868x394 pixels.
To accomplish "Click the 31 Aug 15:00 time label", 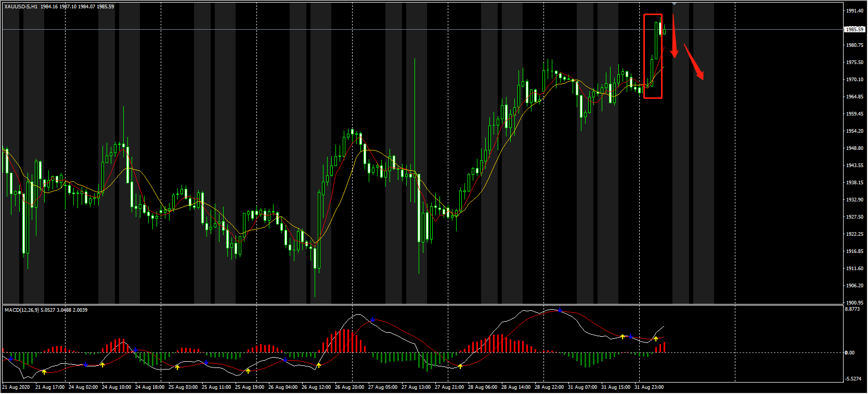I will 616,387.
